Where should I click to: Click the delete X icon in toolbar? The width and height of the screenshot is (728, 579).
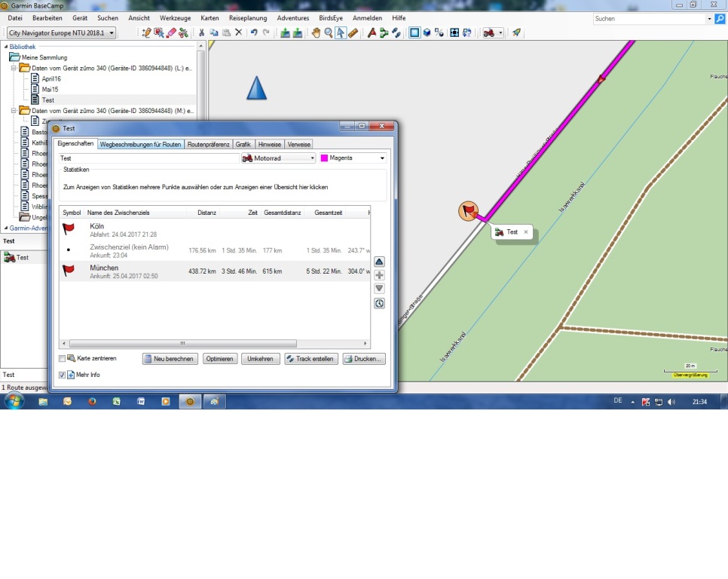(238, 33)
